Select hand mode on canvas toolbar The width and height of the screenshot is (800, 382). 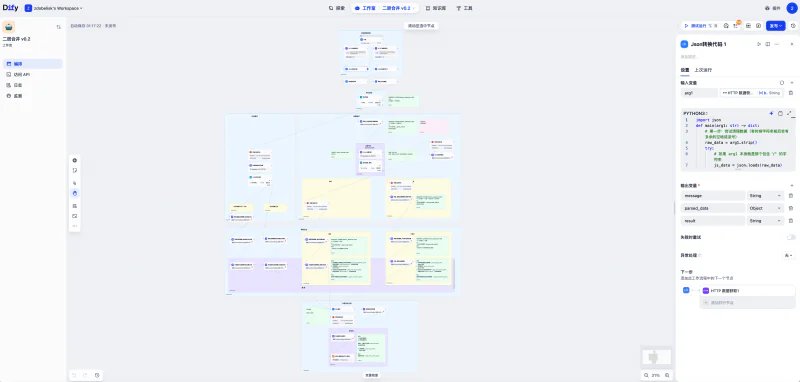(x=74, y=193)
